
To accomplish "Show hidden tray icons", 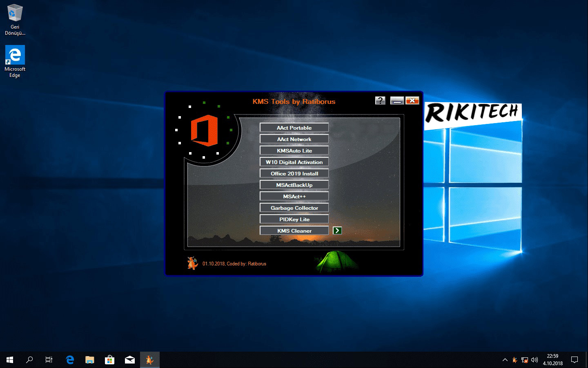I will 505,360.
